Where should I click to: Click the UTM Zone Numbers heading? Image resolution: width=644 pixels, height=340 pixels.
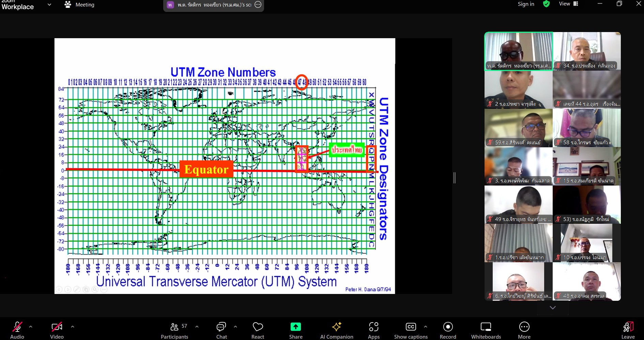click(x=223, y=72)
